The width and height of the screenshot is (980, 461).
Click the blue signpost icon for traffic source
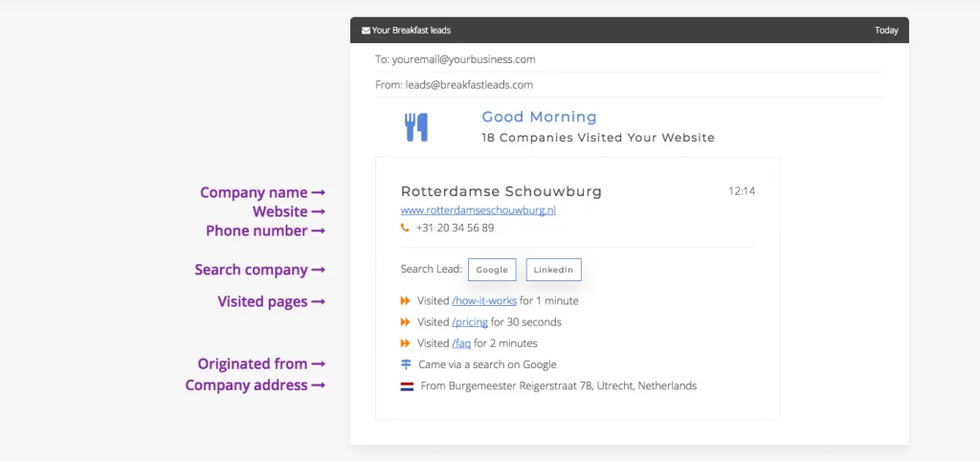click(x=406, y=364)
